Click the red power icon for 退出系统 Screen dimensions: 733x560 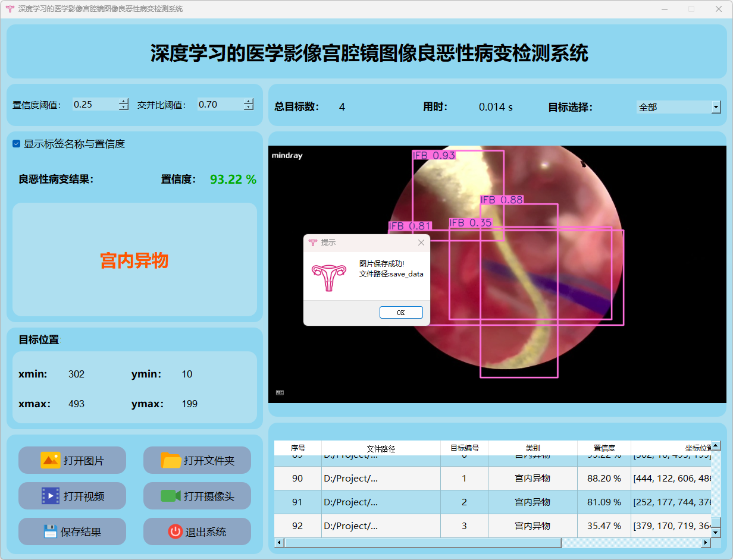pos(175,531)
